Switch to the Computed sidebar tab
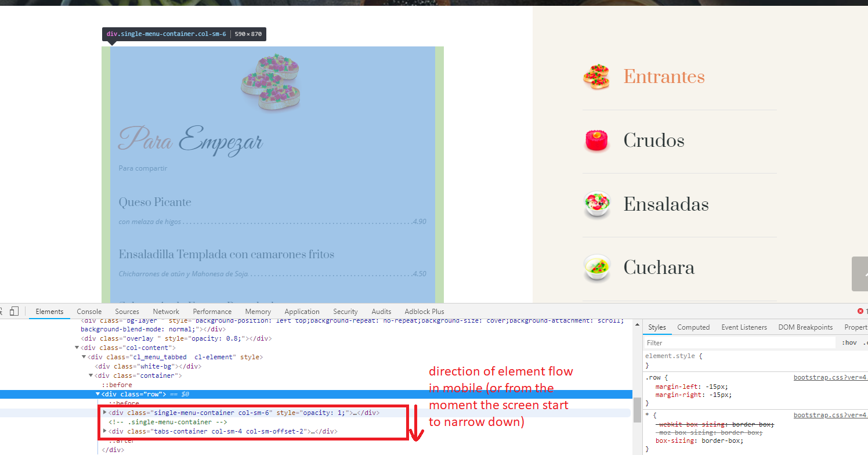This screenshot has height=455, width=868. pos(693,327)
